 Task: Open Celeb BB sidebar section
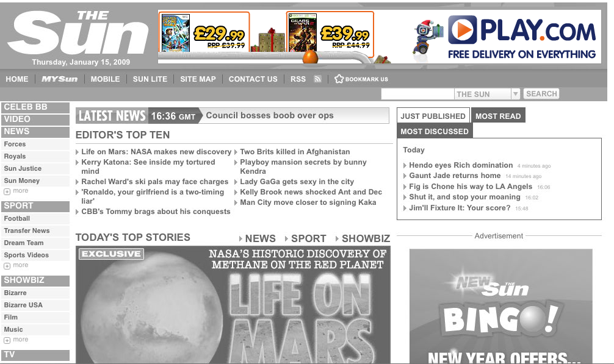[x=35, y=107]
